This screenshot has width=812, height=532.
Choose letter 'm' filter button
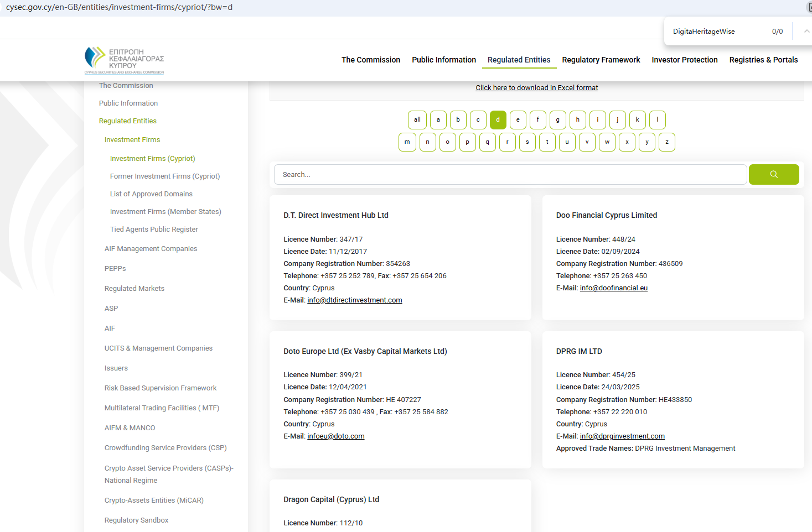click(407, 142)
